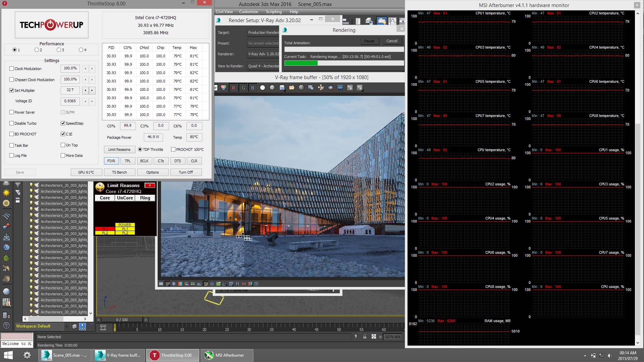Click the Current Task render progress bar
Screen dimensions: 644x362
point(344,63)
